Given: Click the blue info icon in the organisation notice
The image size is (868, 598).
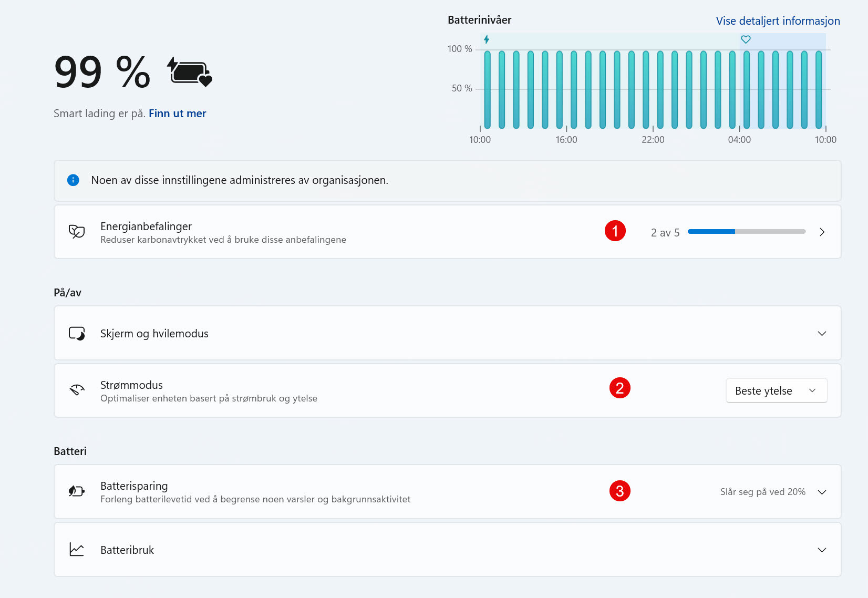Looking at the screenshot, I should coord(73,180).
